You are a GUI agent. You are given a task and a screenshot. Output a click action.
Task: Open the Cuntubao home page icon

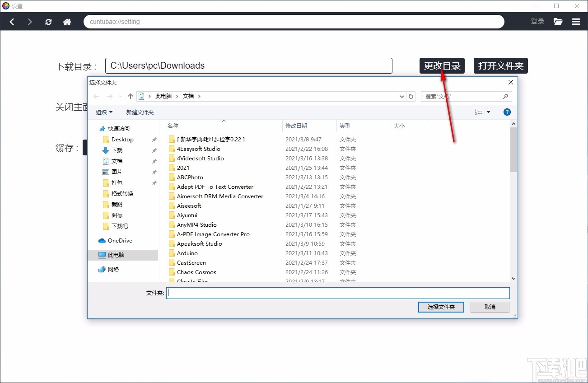tap(67, 22)
